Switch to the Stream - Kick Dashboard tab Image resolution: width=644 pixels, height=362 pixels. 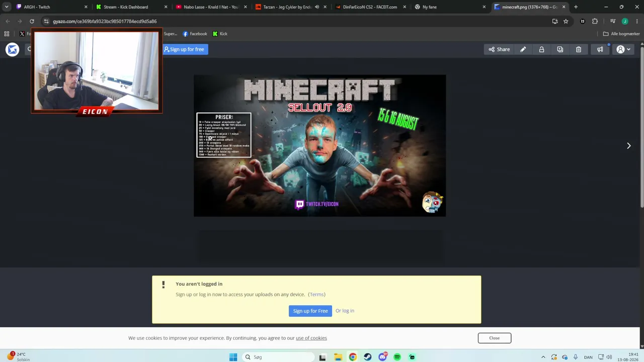coord(131,7)
